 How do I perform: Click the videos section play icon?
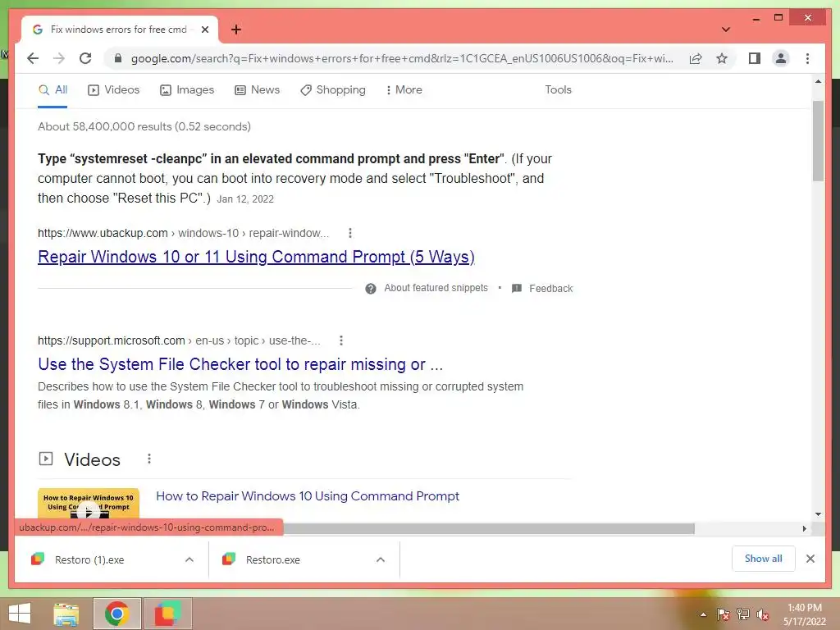point(46,459)
